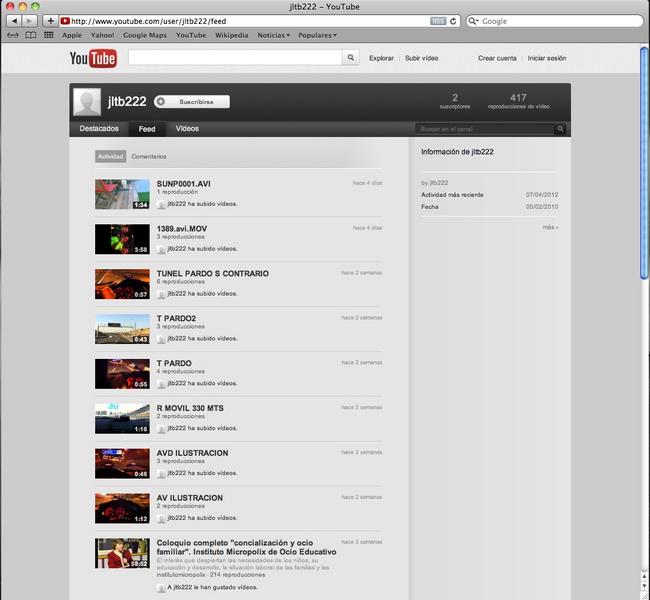
Task: Click the jltb222 channel avatar
Action: click(88, 102)
